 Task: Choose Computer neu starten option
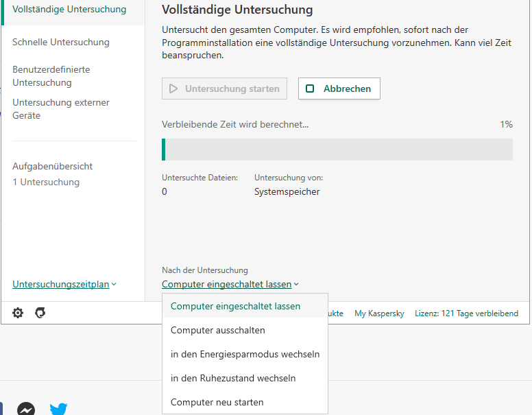pos(217,402)
